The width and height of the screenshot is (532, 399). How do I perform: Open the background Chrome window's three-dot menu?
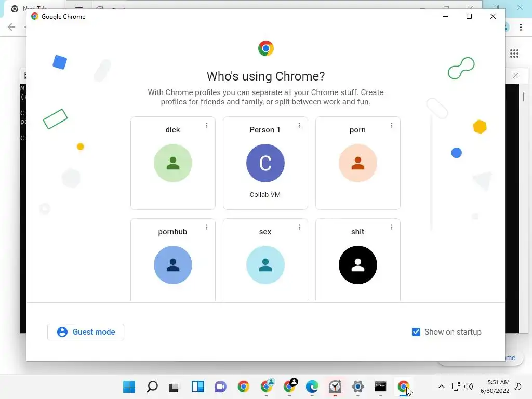click(521, 27)
